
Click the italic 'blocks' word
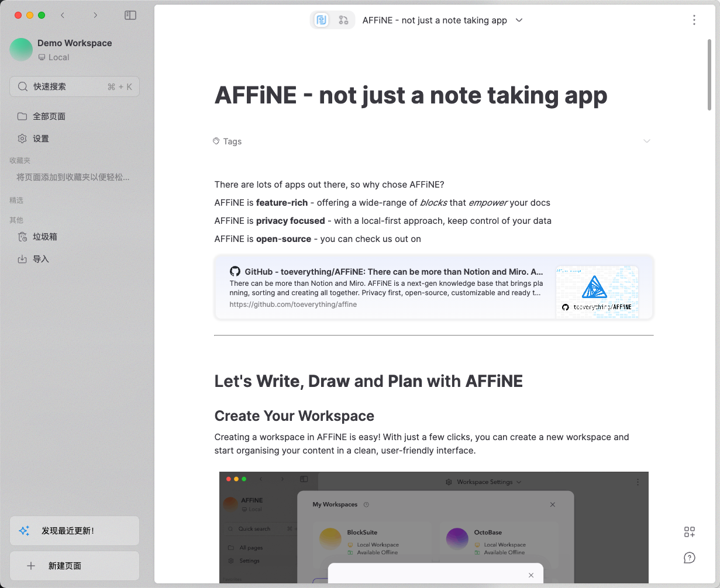[433, 203]
